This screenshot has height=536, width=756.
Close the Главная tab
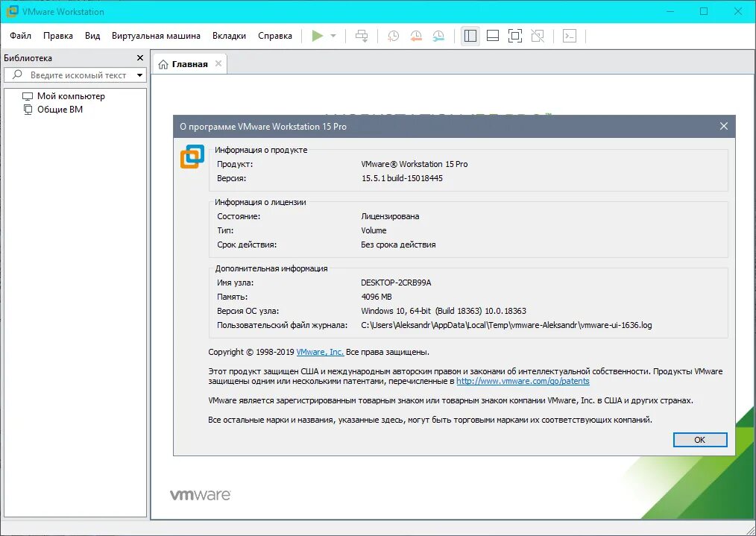click(x=218, y=63)
